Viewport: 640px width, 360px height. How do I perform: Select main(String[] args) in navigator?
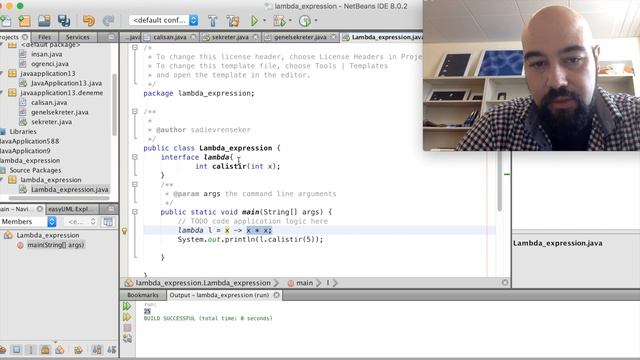click(56, 245)
